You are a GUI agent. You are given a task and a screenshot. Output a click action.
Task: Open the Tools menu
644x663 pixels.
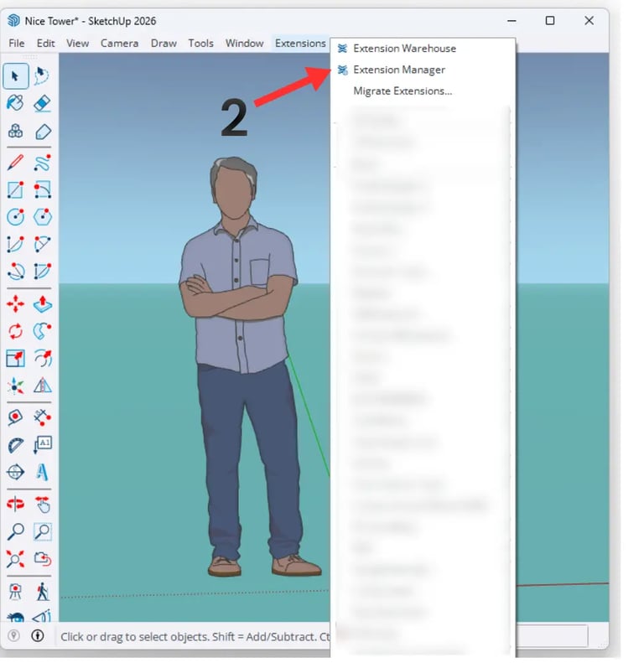[200, 43]
